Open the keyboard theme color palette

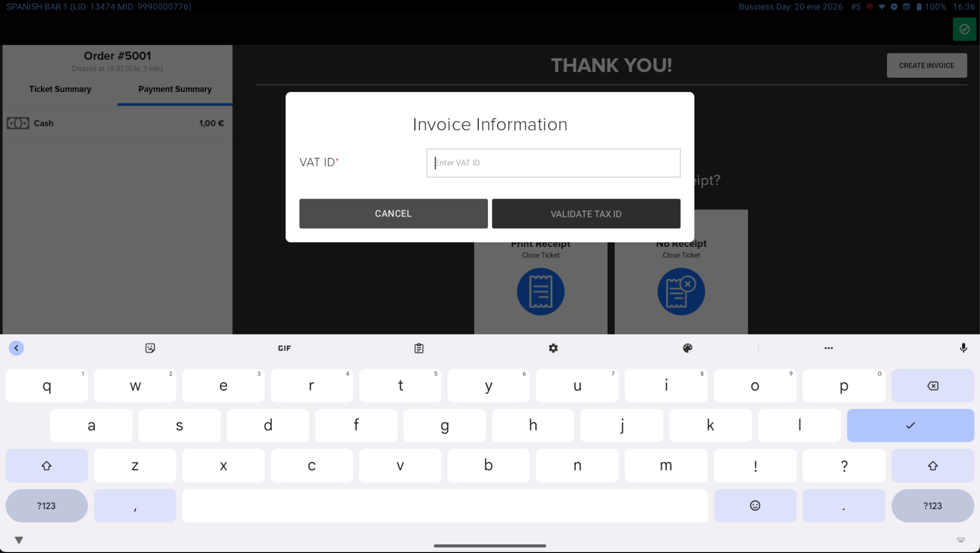(688, 348)
